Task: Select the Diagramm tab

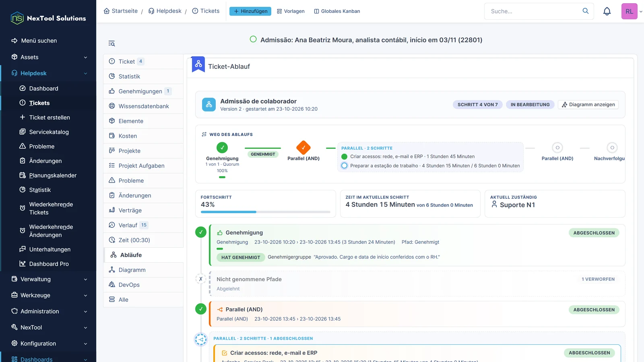Action: (143, 270)
